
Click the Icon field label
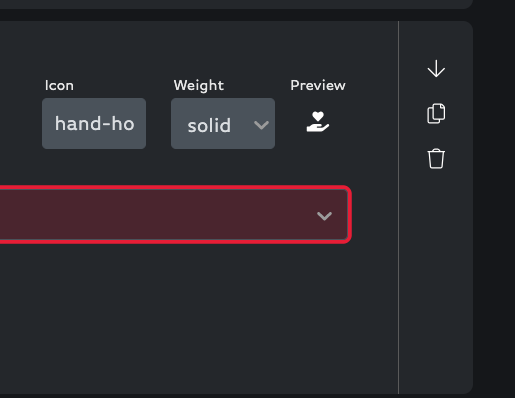(59, 86)
